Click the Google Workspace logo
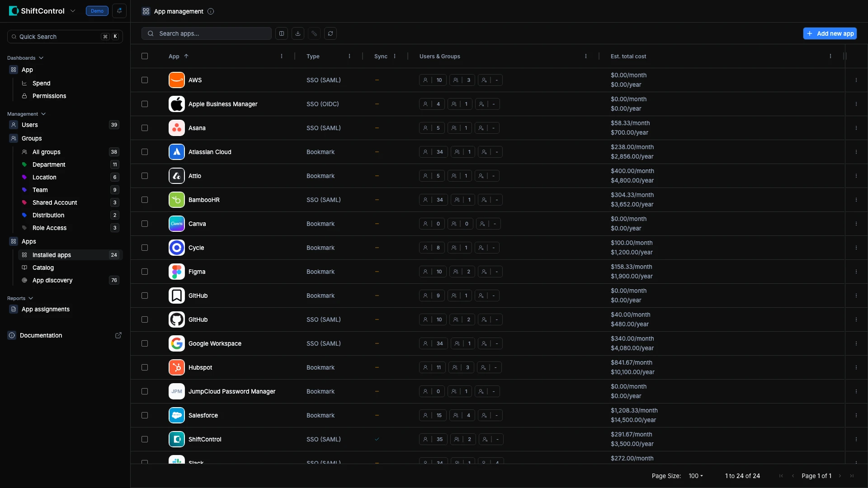The height and width of the screenshot is (488, 868). (177, 343)
